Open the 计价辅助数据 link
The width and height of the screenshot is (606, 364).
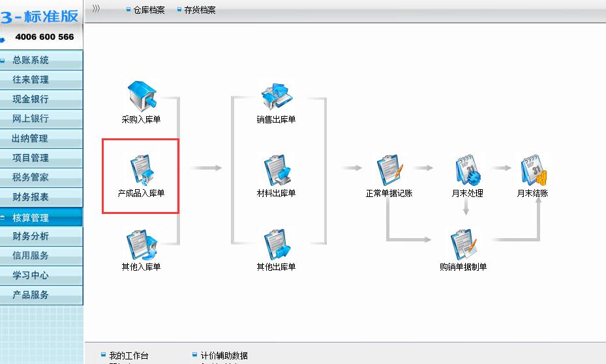point(224,356)
